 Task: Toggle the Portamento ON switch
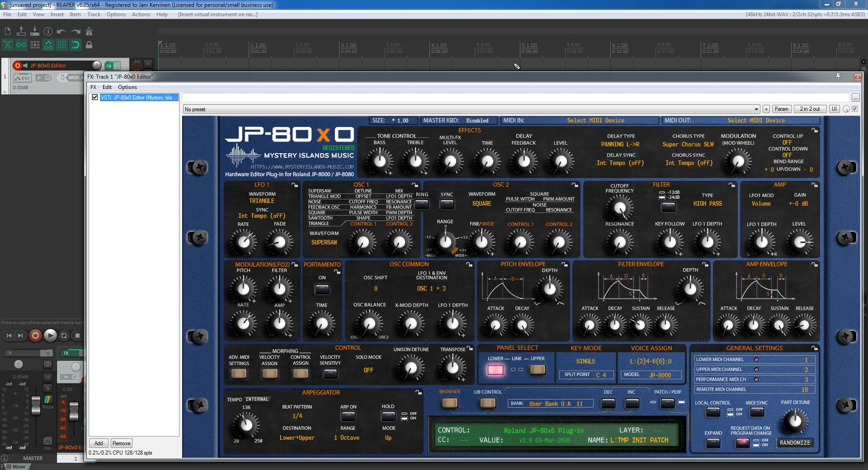coord(322,288)
